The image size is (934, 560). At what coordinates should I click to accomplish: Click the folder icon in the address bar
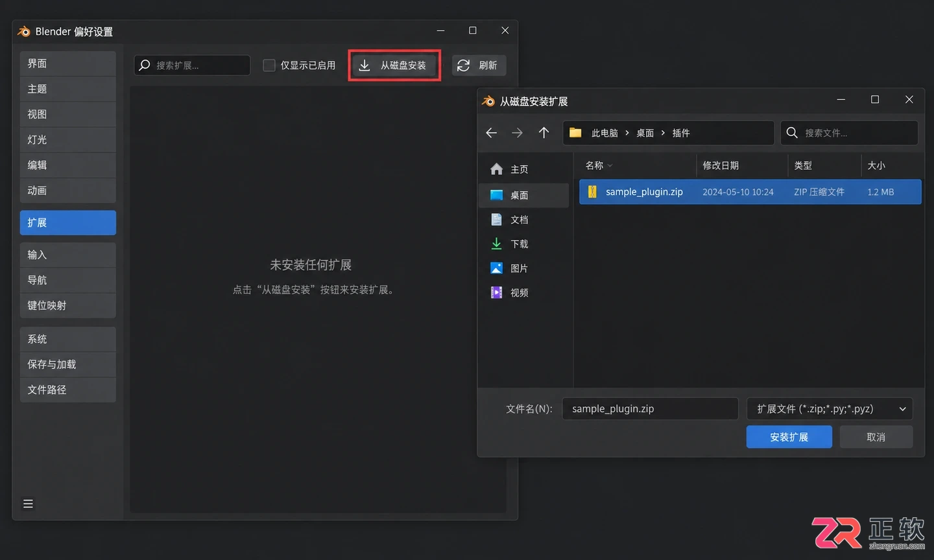coord(575,133)
